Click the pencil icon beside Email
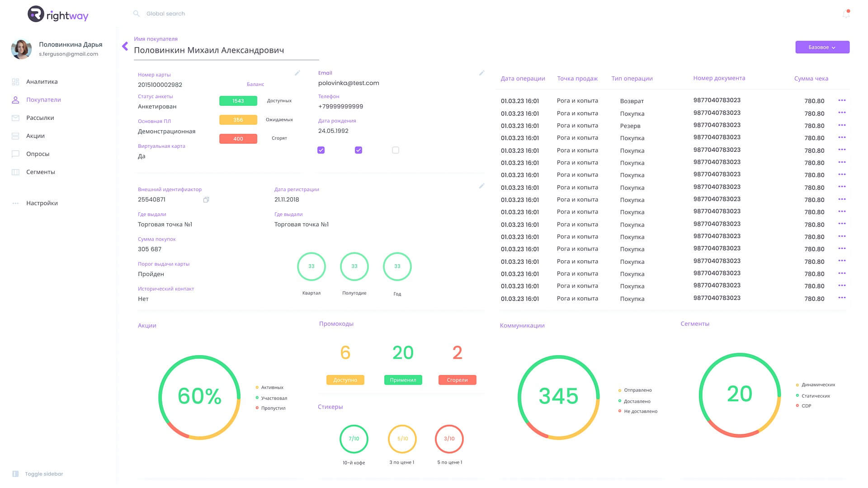 coord(481,73)
